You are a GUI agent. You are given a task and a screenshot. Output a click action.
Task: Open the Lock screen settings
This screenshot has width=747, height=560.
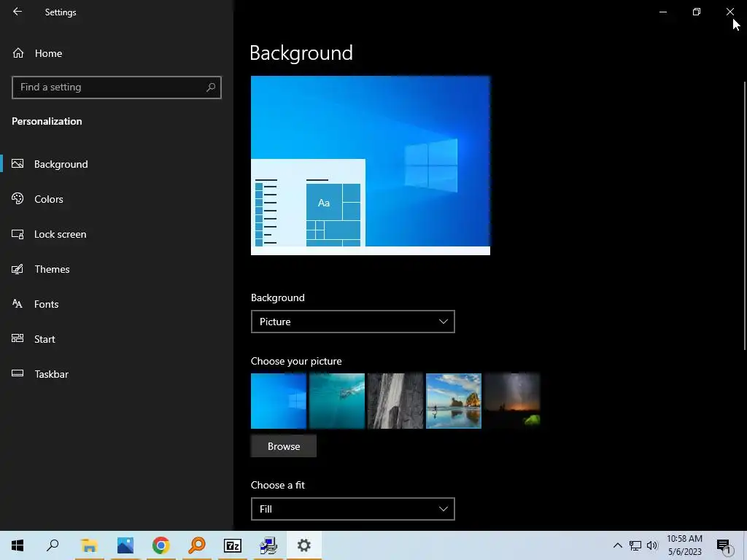(x=117, y=234)
